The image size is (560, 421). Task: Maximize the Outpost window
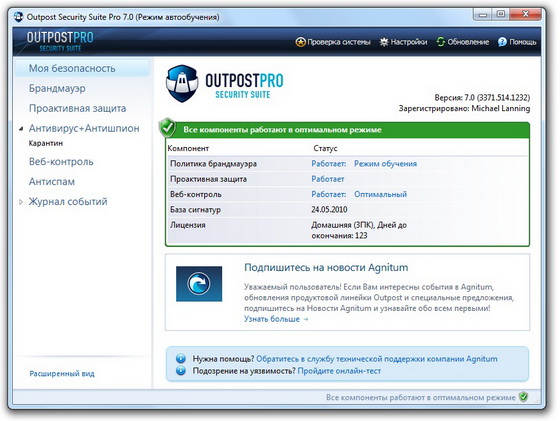(x=501, y=14)
